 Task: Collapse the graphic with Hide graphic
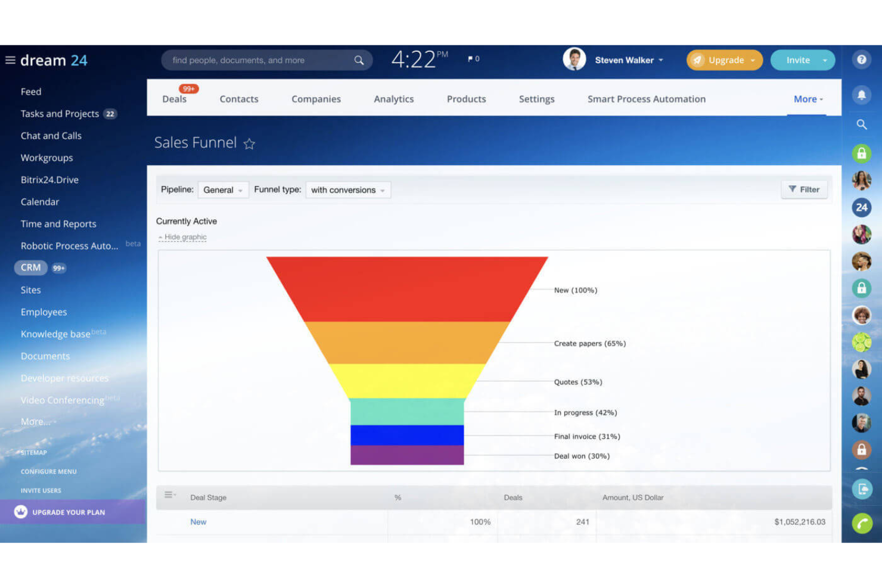[183, 237]
